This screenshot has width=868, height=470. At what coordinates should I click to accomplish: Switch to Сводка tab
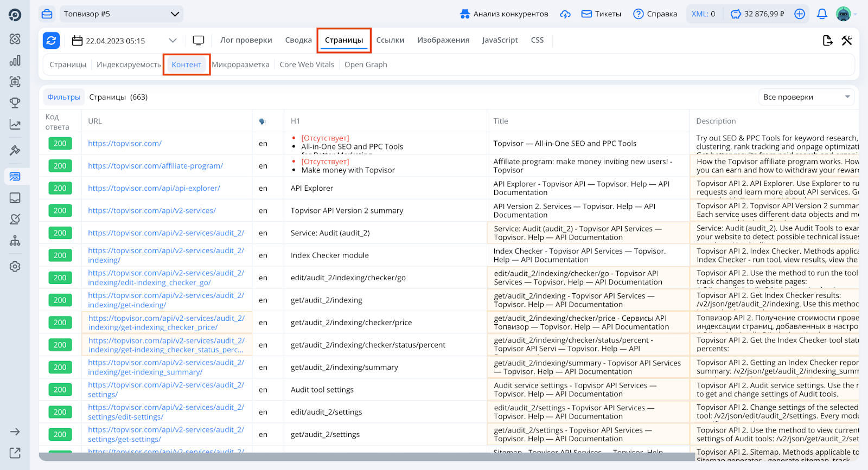tap(298, 40)
